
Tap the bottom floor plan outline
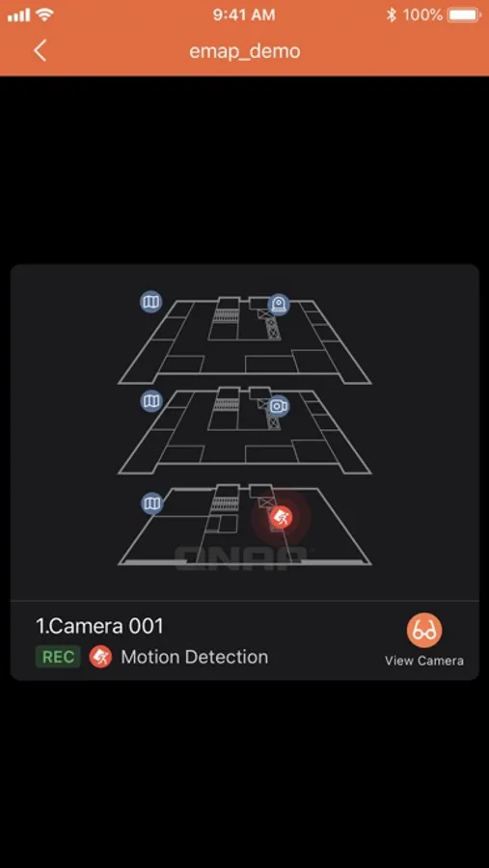click(244, 526)
